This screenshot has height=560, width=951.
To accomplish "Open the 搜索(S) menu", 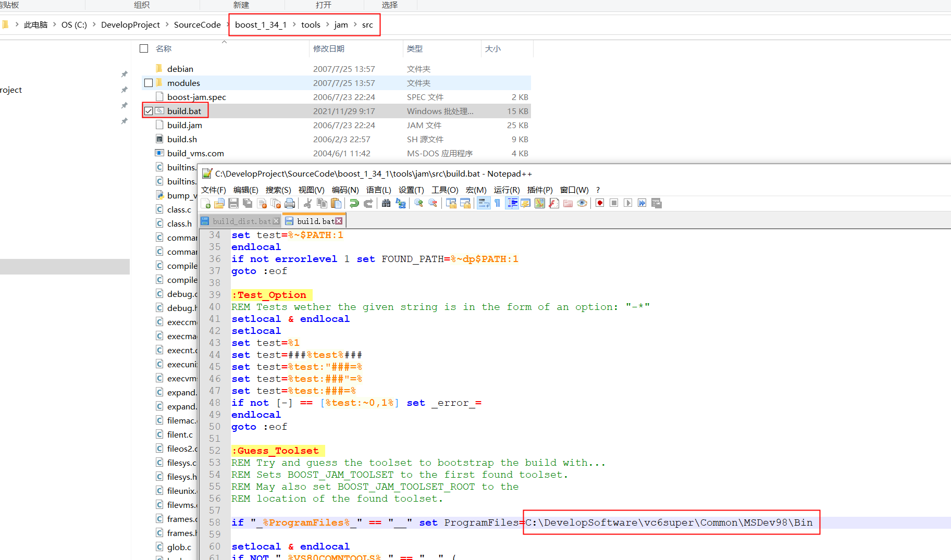I will point(278,190).
